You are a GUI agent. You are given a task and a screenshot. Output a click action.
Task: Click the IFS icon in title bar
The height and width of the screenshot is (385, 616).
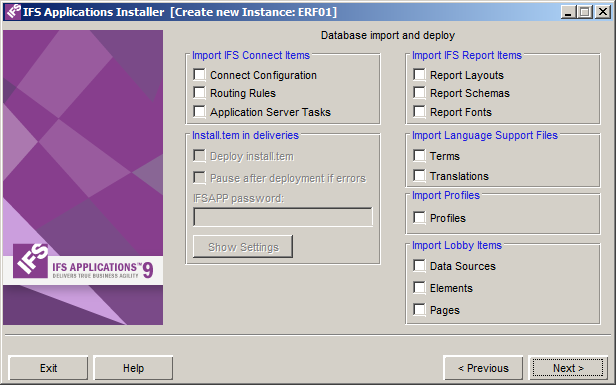click(x=13, y=12)
